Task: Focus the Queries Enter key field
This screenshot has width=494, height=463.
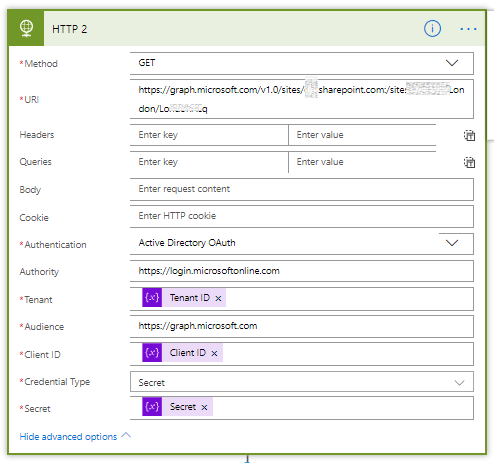Action: (209, 162)
